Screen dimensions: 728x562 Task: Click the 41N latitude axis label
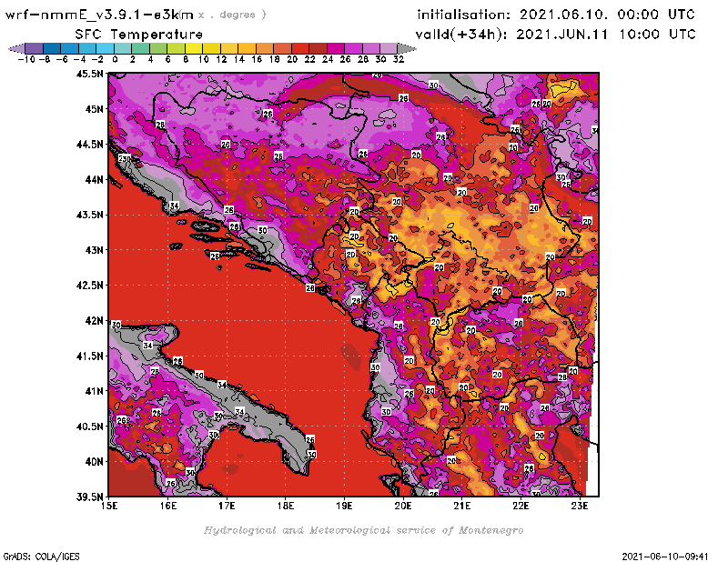coord(94,391)
